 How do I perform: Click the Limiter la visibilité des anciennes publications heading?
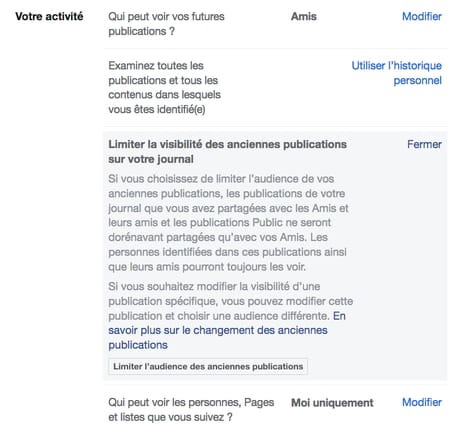(227, 152)
